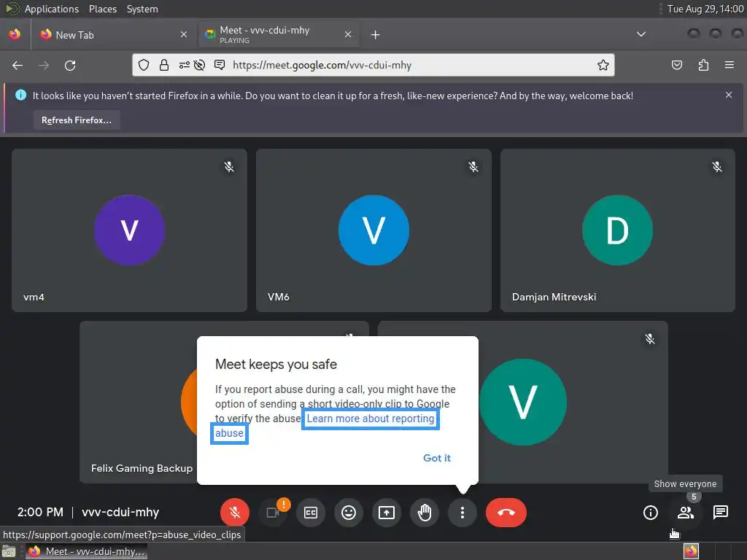Show everyone with the people icon
Viewport: 747px width, 560px height.
point(686,513)
